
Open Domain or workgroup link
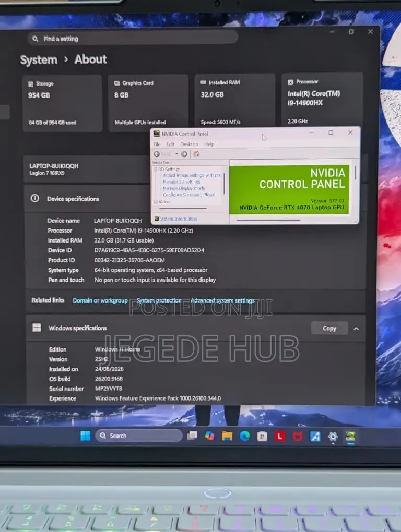[100, 300]
